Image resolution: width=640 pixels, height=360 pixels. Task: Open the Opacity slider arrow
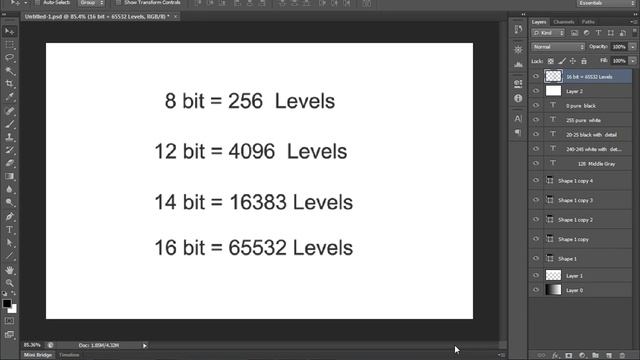[633, 47]
